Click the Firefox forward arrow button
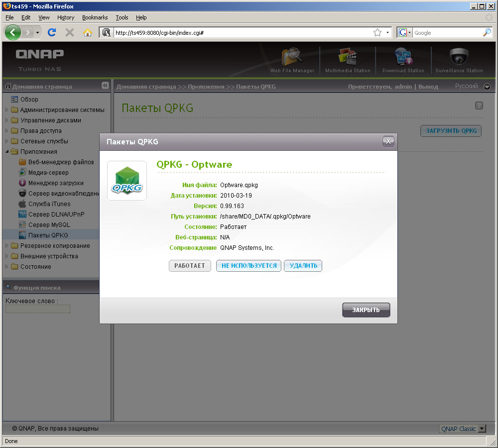Screen dimensions: 498x448 28,32
